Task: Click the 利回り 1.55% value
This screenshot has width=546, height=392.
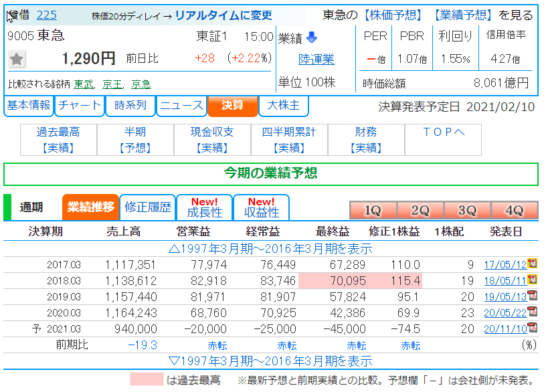Action: coord(456,59)
